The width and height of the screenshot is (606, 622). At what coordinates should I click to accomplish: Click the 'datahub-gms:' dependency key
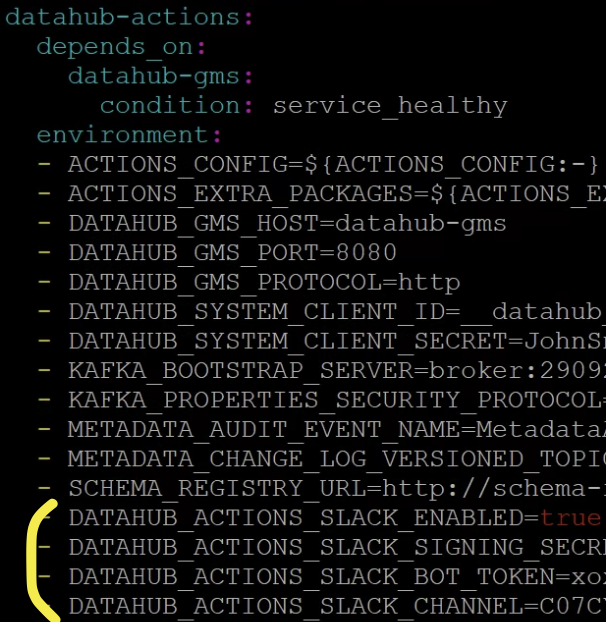coord(160,77)
